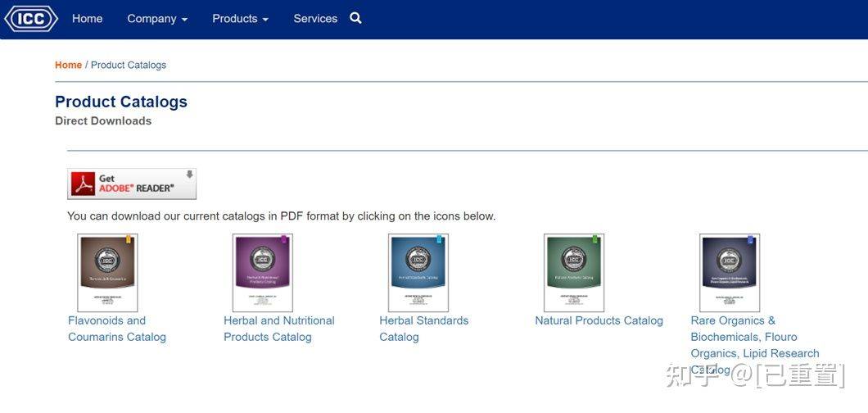Open the search magnifier icon
Viewport: 868px width, 413px height.
click(356, 18)
